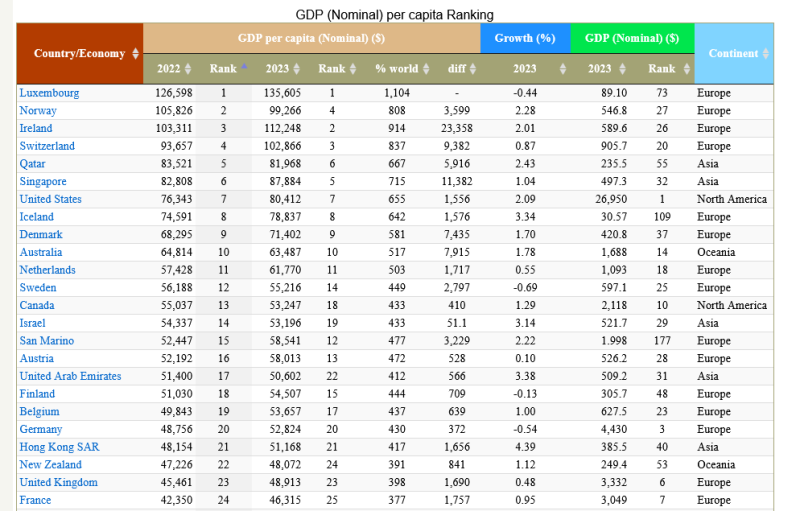
Task: Open the Sweden country link
Action: (38, 288)
